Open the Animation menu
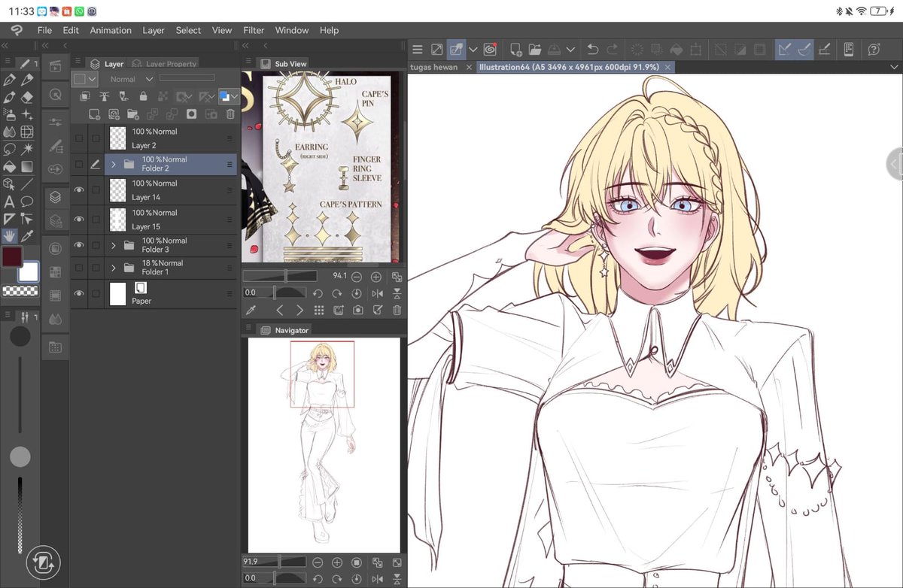Viewport: 903px width, 588px height. pos(111,30)
